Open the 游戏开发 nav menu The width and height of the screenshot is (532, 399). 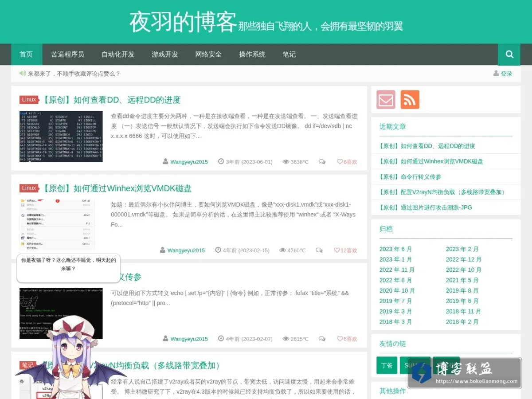[x=165, y=55]
